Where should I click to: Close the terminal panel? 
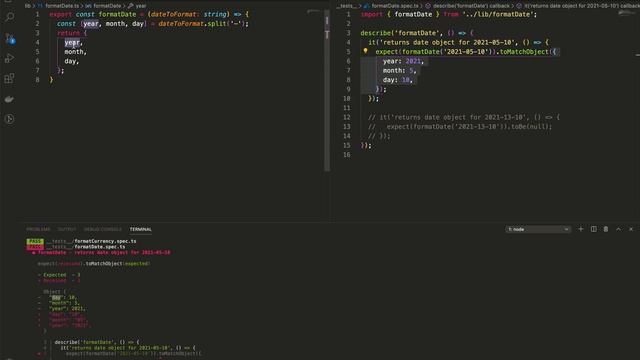click(631, 229)
